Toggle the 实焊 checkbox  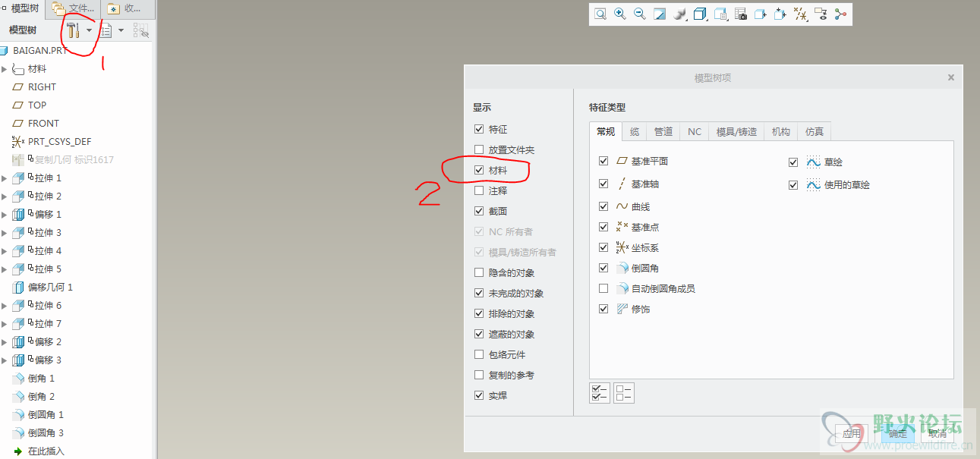(478, 395)
